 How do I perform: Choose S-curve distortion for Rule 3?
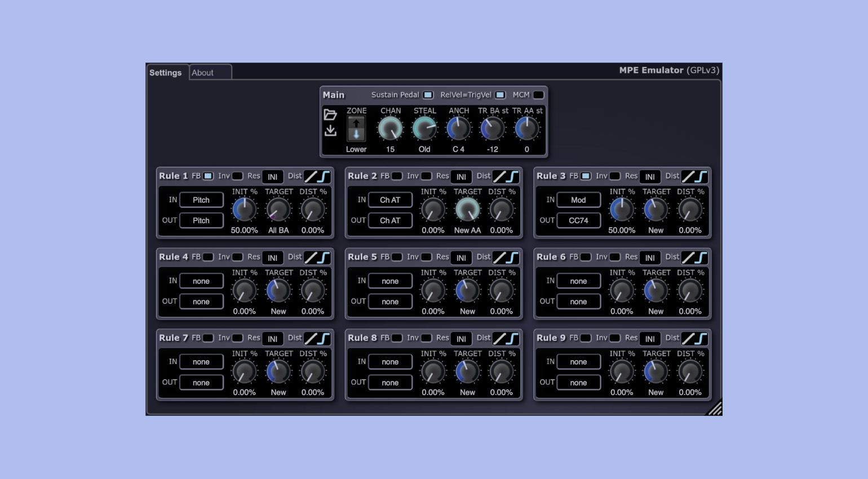701,176
